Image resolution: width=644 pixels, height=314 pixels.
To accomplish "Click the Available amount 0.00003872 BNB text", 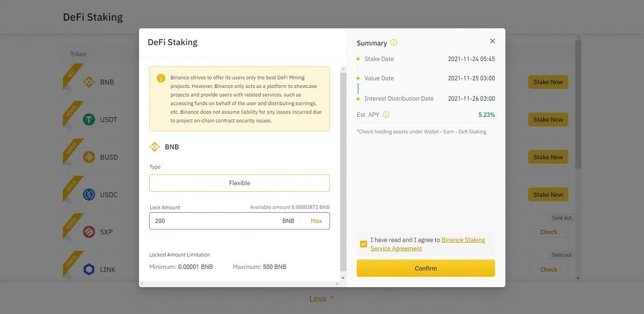I will pos(290,207).
